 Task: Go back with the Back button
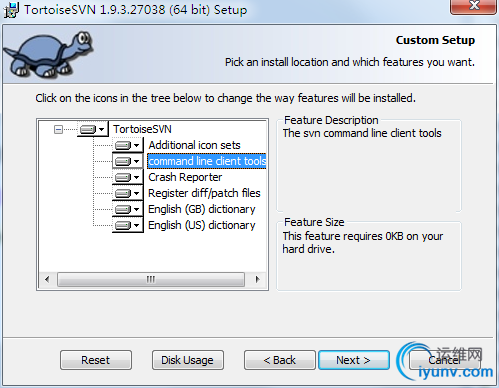point(280,360)
